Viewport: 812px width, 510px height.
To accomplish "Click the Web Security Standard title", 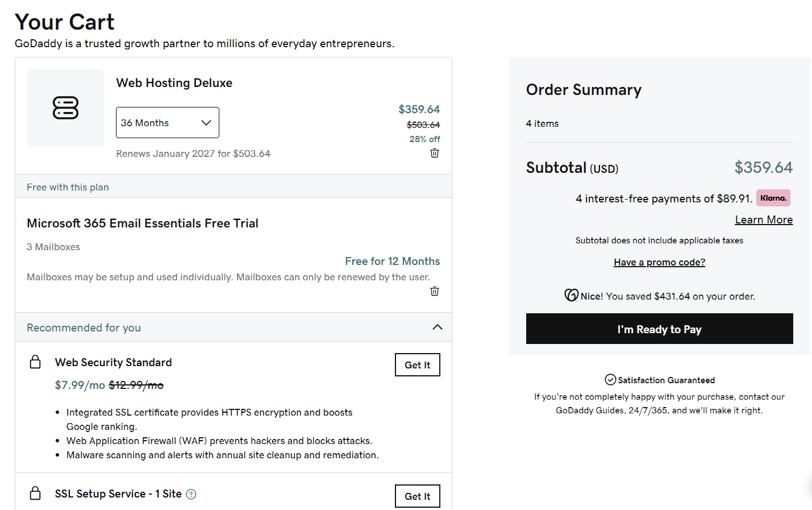I will pyautogui.click(x=113, y=362).
